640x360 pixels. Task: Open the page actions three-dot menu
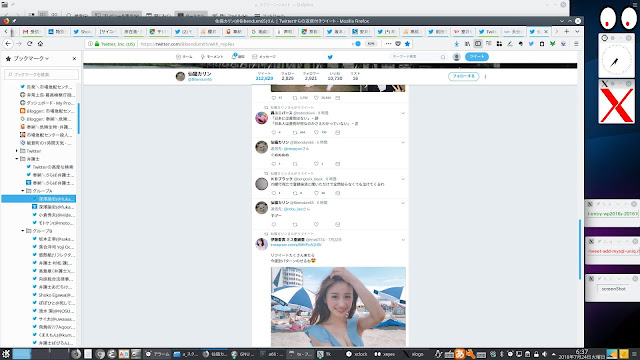coord(388,44)
